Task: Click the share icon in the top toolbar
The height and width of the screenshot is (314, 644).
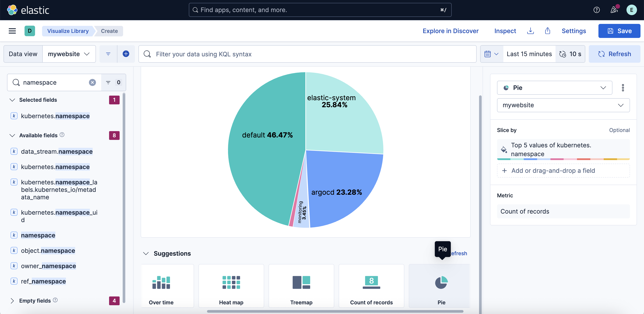Action: coord(547,31)
